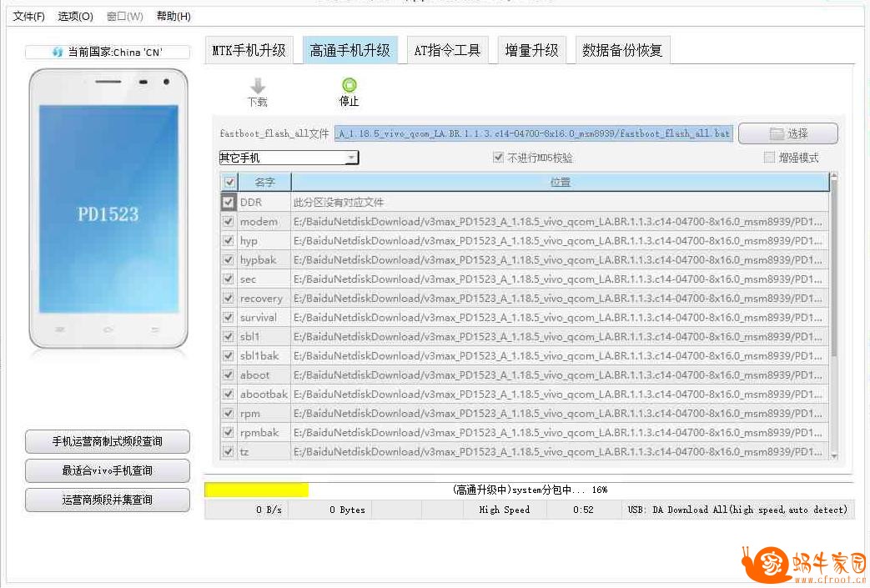Image resolution: width=870 pixels, height=588 pixels.
Task: Uncheck the sbl1bak partition checkbox
Action: pyautogui.click(x=228, y=355)
